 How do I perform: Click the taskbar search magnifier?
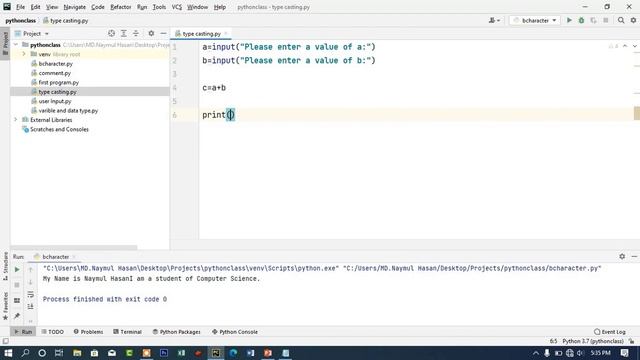click(x=25, y=353)
